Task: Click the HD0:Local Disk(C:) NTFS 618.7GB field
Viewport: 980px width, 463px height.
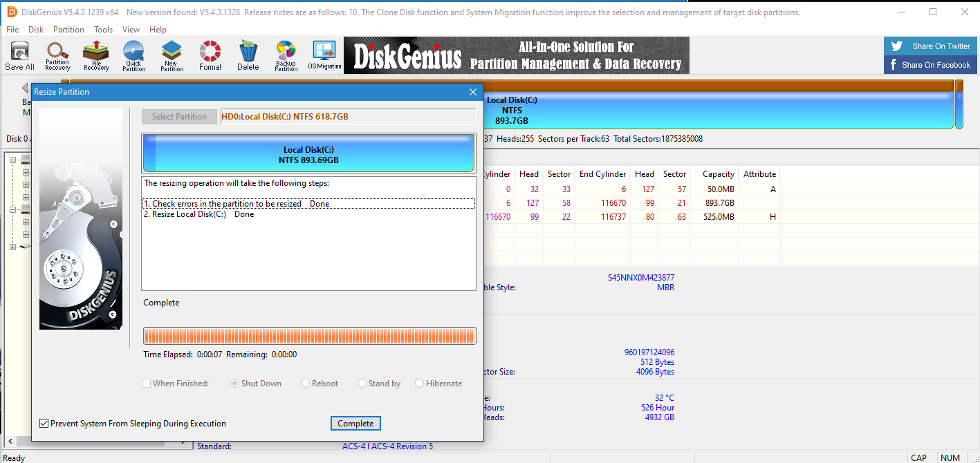Action: point(348,117)
